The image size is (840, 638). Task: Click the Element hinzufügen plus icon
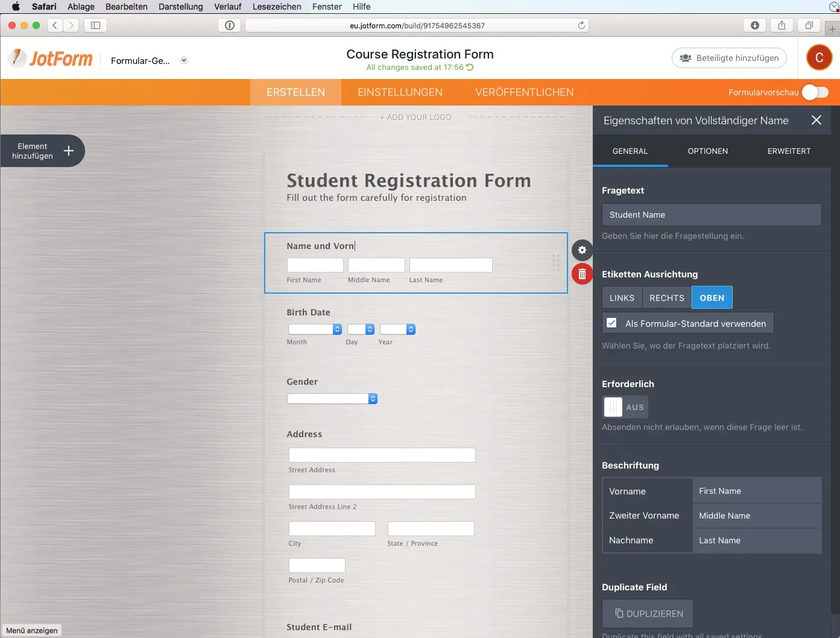[x=68, y=151]
